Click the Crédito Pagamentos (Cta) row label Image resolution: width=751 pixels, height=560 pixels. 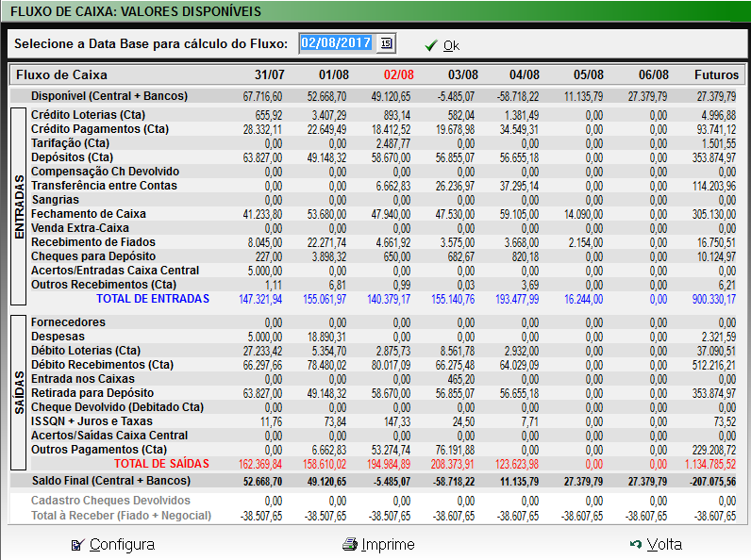pos(100,129)
